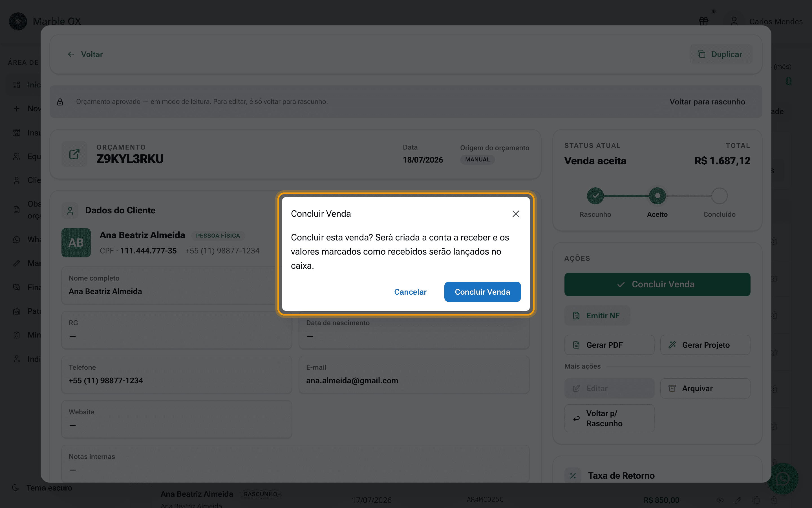Click the budget code Z9KYL3RKU

click(130, 159)
